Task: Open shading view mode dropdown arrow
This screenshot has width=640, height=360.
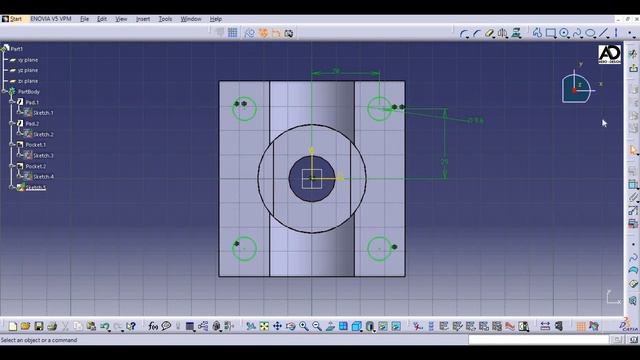Action: (x=374, y=330)
